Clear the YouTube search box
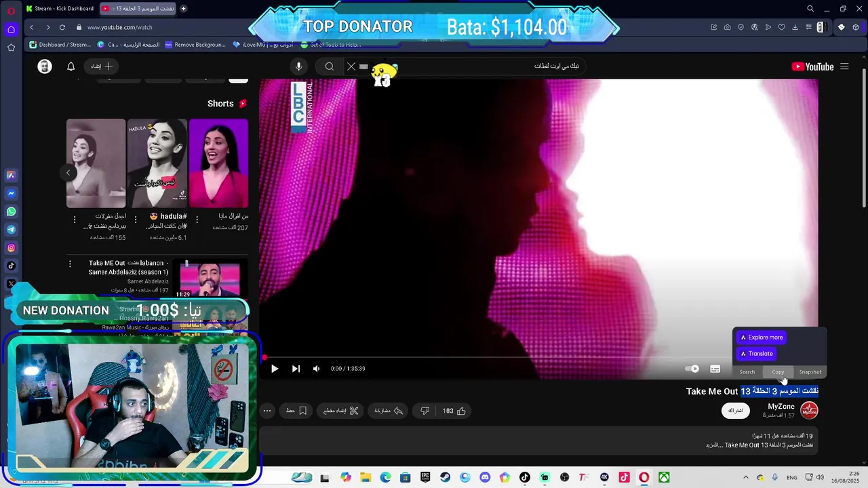 tap(351, 66)
